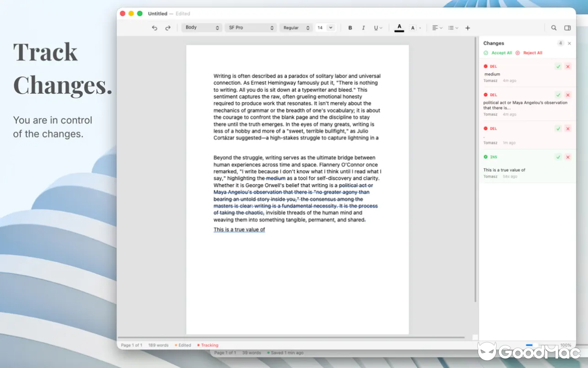The height and width of the screenshot is (368, 588).
Task: Select 'This is a true value of' in Changes panel
Action: pos(504,170)
